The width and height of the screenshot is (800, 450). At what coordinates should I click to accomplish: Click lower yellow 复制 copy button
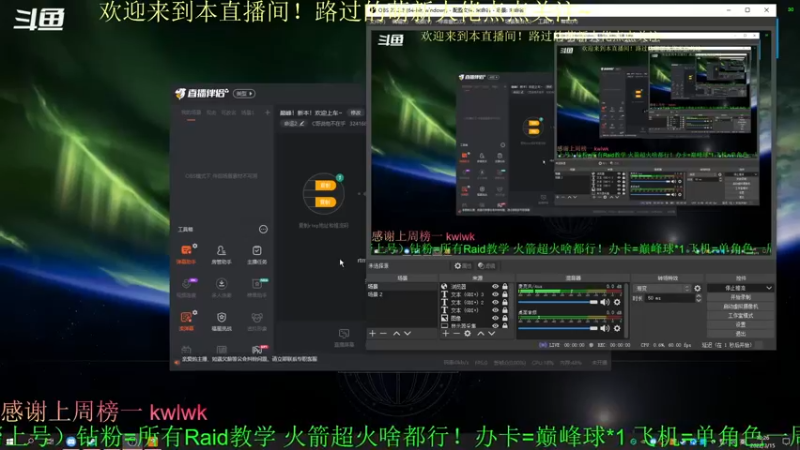click(x=324, y=202)
